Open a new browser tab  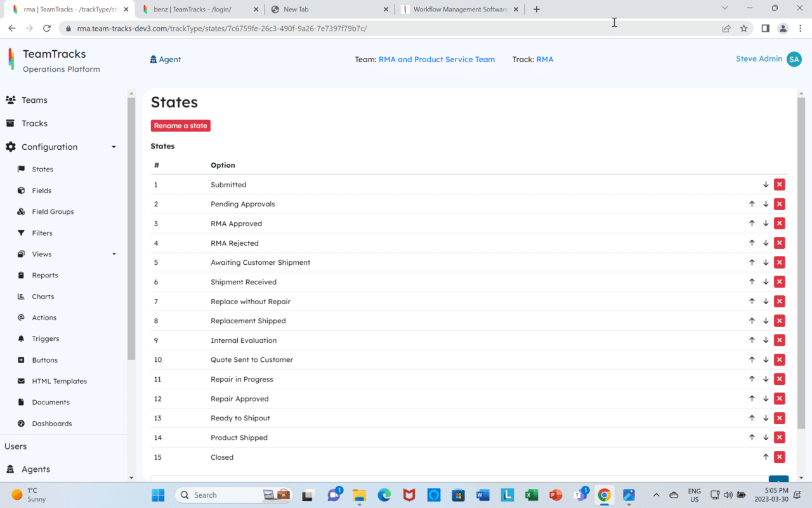point(537,10)
